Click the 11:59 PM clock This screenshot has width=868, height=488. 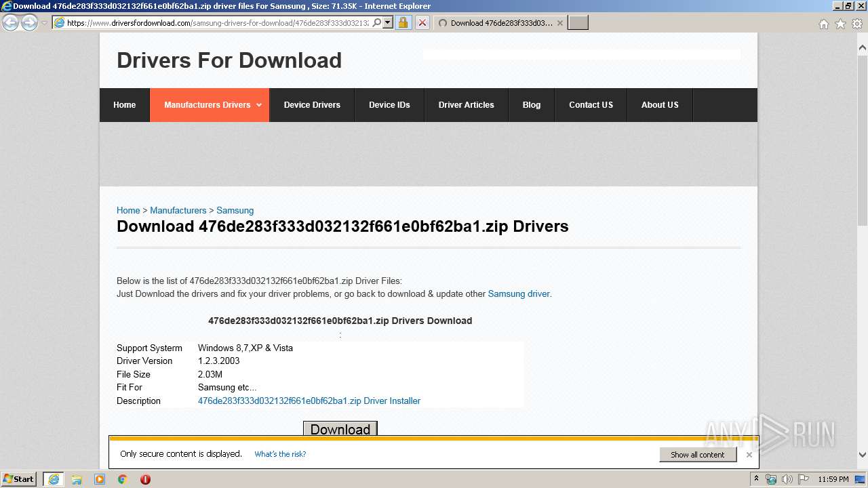(833, 479)
